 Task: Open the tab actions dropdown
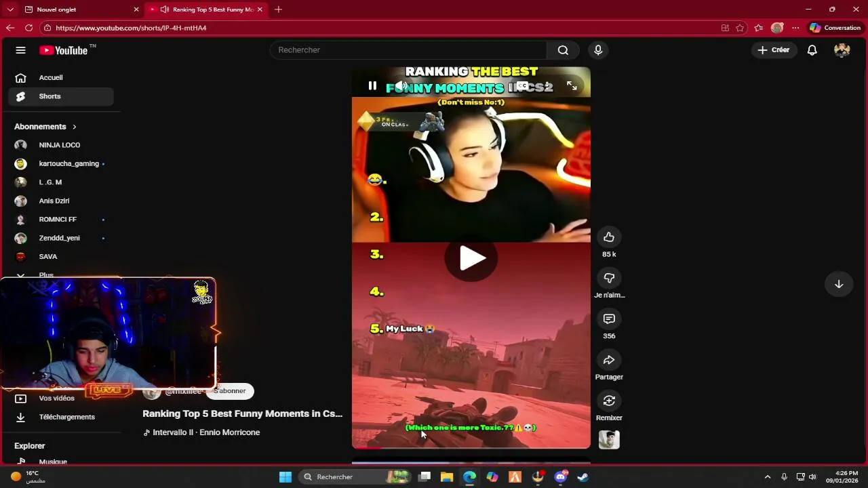pyautogui.click(x=9, y=9)
